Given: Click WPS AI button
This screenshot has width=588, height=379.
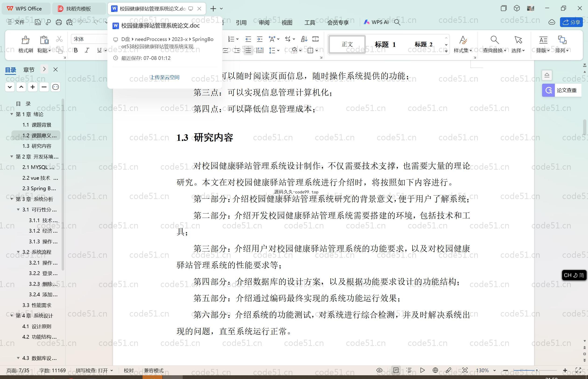Looking at the screenshot, I should tap(376, 22).
